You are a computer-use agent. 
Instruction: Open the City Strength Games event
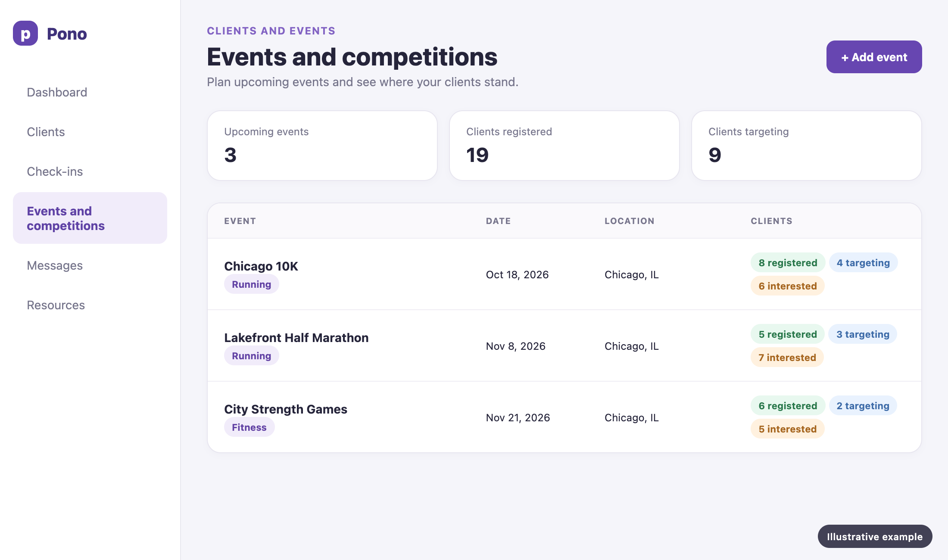click(286, 409)
